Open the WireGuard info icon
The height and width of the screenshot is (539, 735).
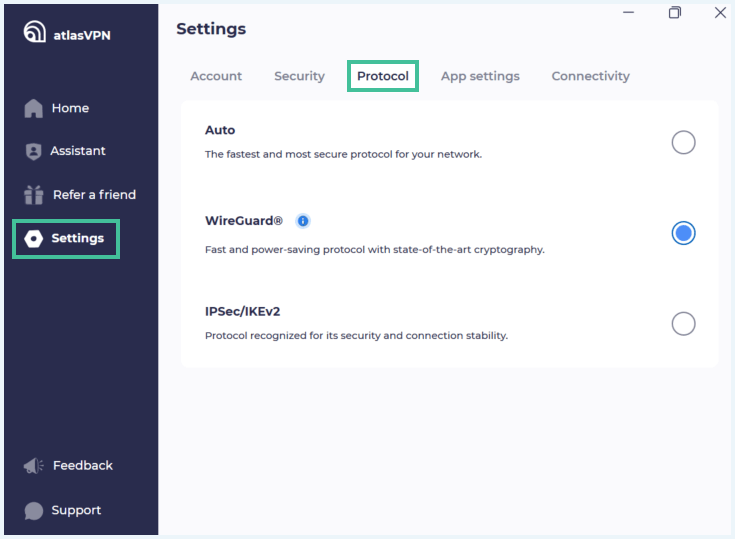[303, 221]
